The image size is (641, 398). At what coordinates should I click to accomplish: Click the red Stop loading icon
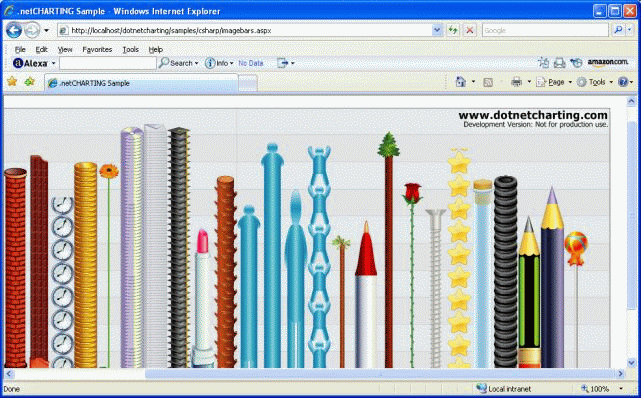470,30
